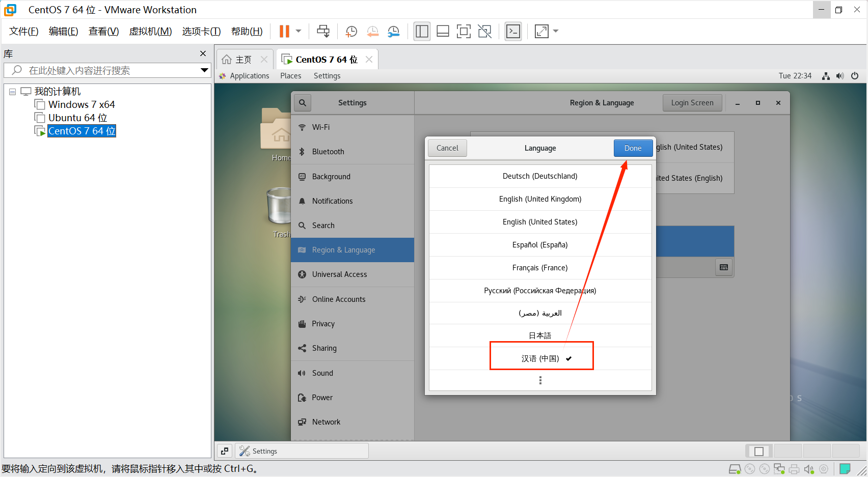Image resolution: width=868 pixels, height=477 pixels.
Task: Open the 编辑(E) menu
Action: (63, 31)
